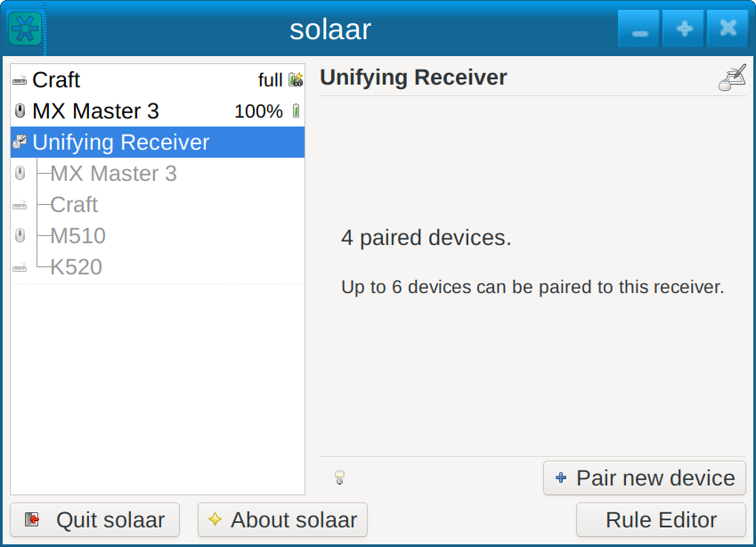Click the pen icon in the receiver detail header
756x547 pixels.
point(732,76)
